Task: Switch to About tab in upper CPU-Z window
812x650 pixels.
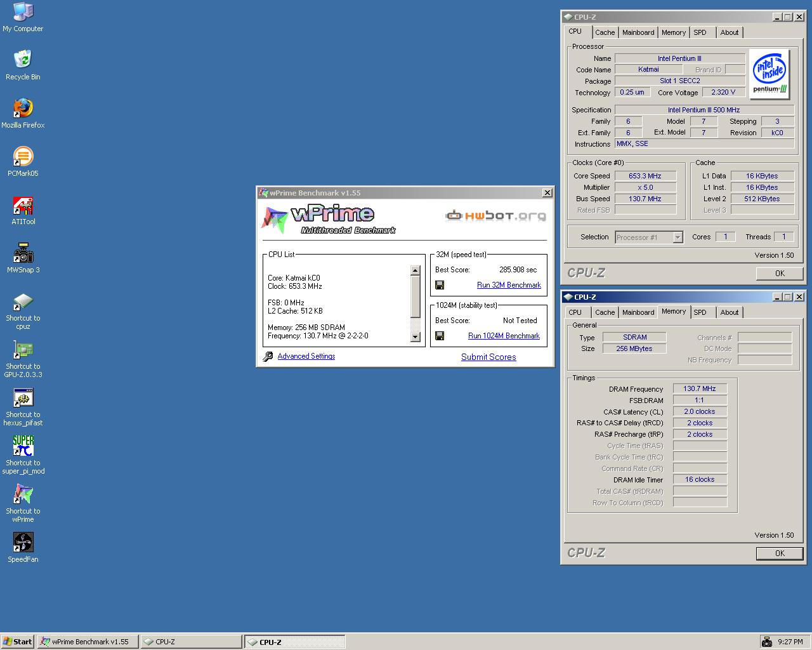Action: 730,32
